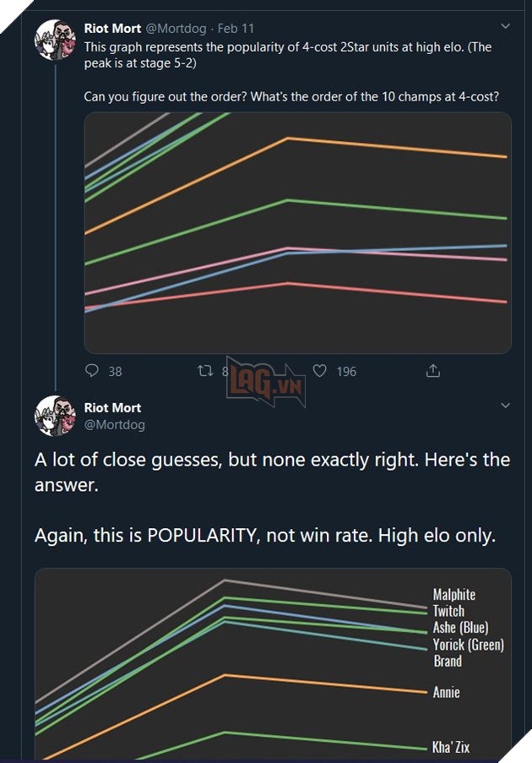Expand the answer tweet's chevron menu

505,406
